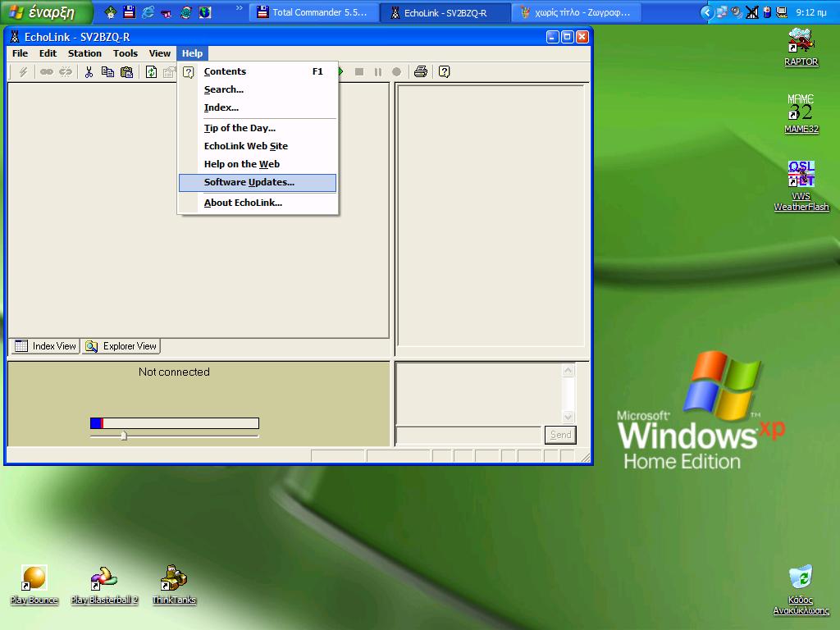
Task: Click the Internet Explorer quick launch icon
Action: coord(148,11)
